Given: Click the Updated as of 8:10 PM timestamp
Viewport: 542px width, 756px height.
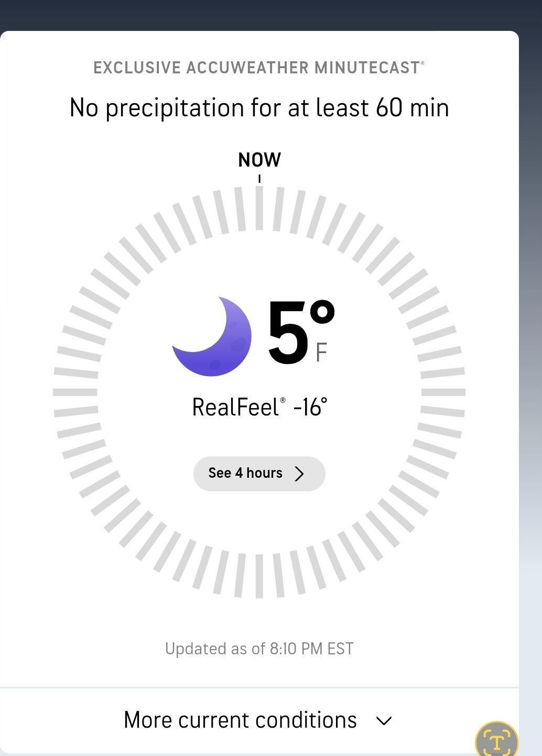Looking at the screenshot, I should pyautogui.click(x=259, y=649).
